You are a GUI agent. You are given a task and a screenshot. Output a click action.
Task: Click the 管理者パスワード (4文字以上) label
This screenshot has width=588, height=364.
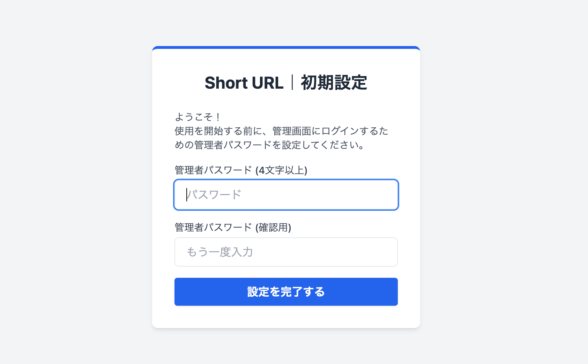tap(241, 170)
